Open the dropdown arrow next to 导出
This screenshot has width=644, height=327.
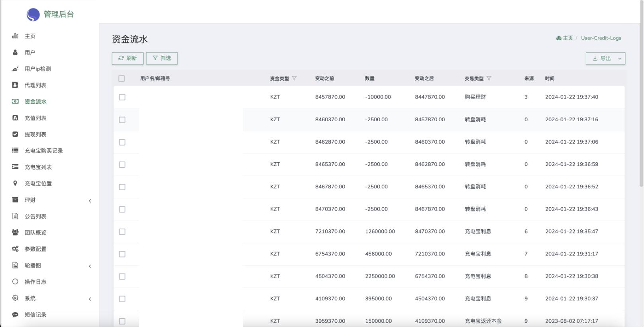620,59
